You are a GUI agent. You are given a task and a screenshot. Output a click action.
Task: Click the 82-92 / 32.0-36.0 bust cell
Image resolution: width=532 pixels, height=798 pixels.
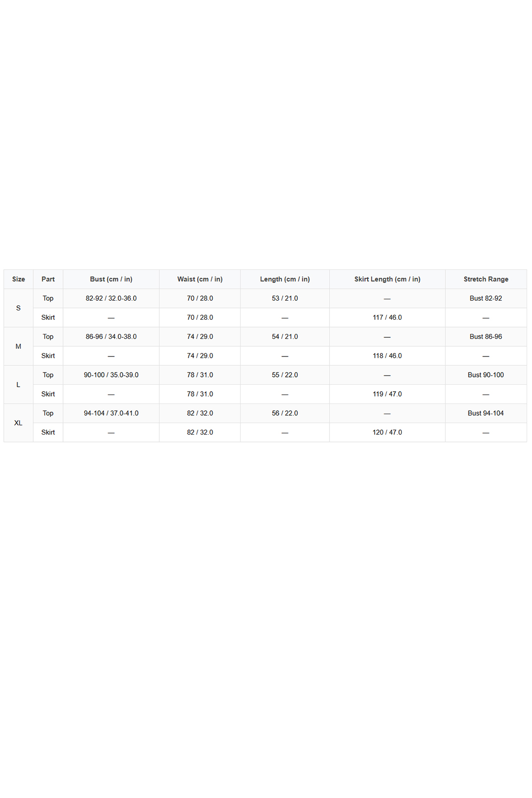click(x=111, y=298)
